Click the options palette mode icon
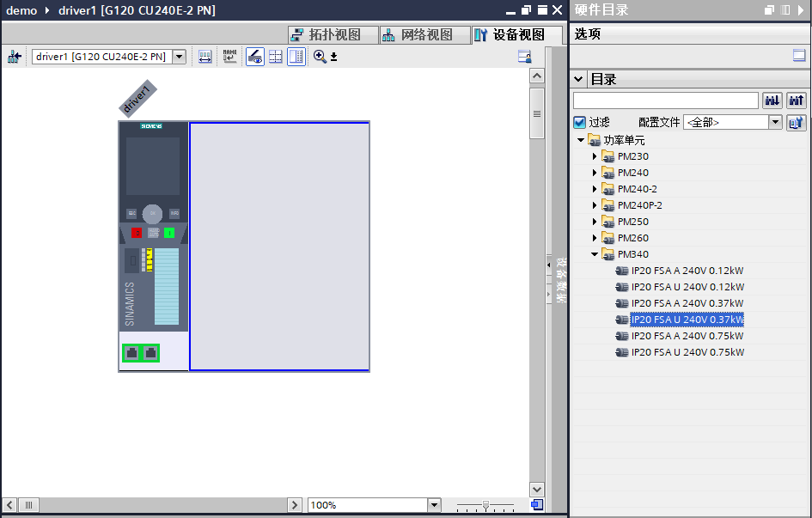This screenshot has height=518, width=812. pos(799,55)
